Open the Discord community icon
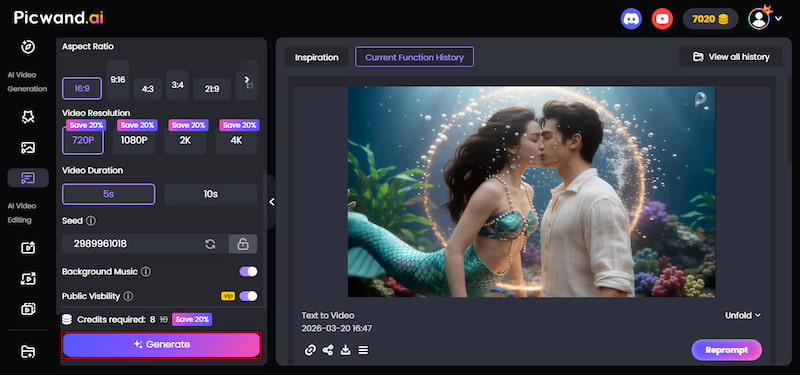This screenshot has width=800, height=375. click(631, 19)
